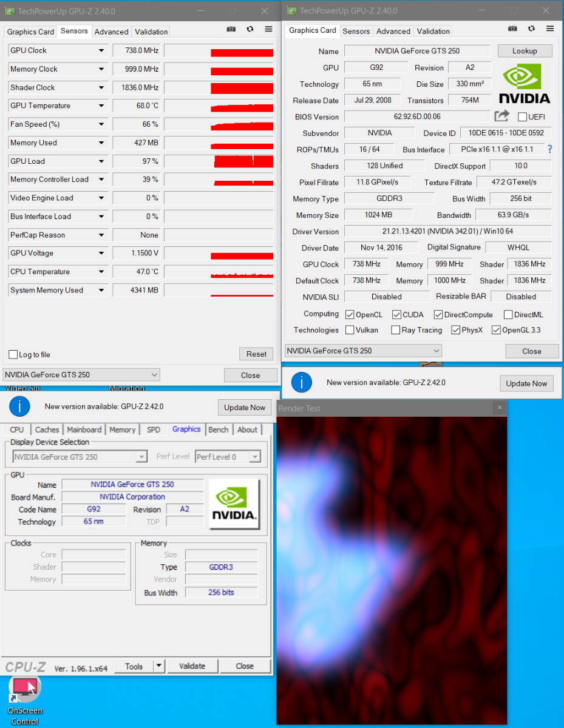Viewport: 564px width, 728px height.
Task: Open Sensors tab in Graphics Card window
Action: (356, 31)
